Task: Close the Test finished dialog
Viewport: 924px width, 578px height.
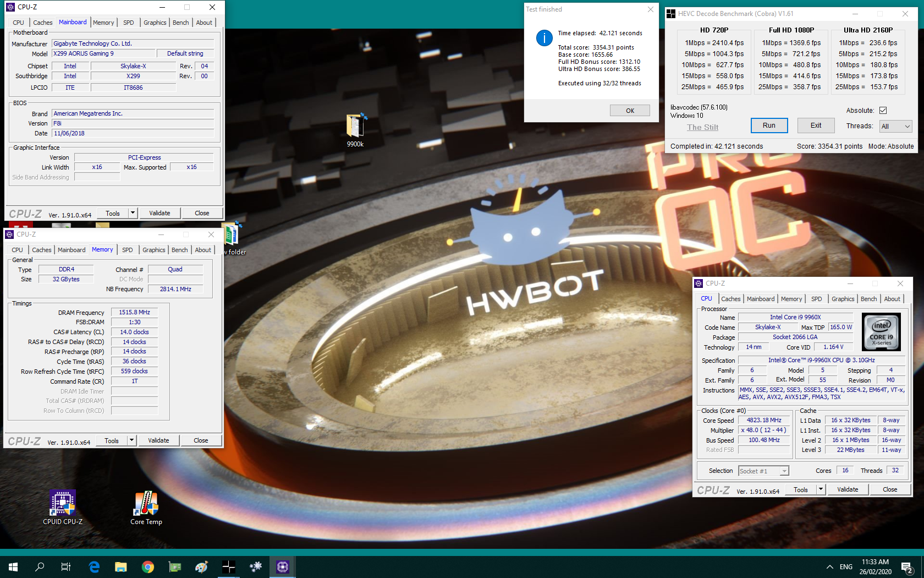Action: [650, 9]
